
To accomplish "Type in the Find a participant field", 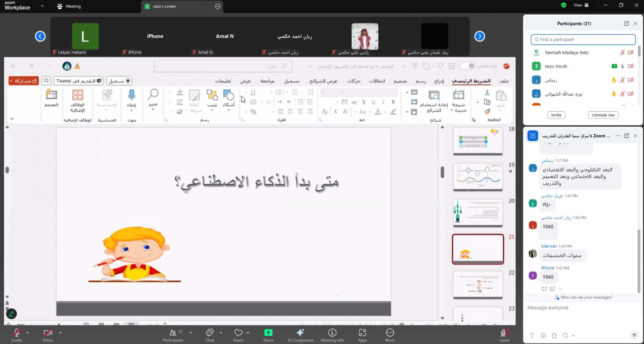I will [583, 40].
